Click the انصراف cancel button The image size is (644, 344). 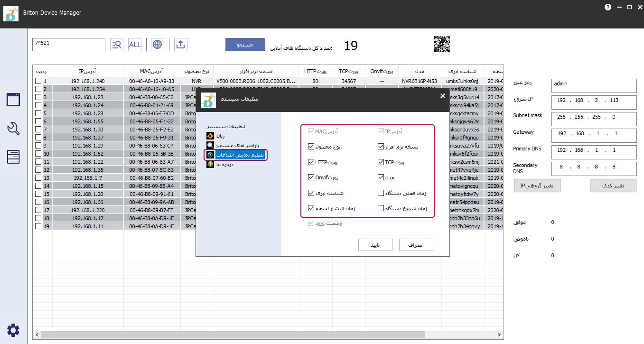coord(416,245)
